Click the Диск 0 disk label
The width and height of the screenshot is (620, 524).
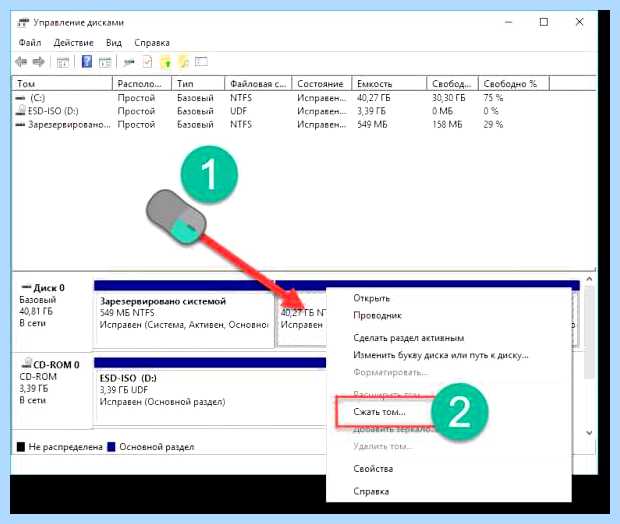click(x=49, y=288)
